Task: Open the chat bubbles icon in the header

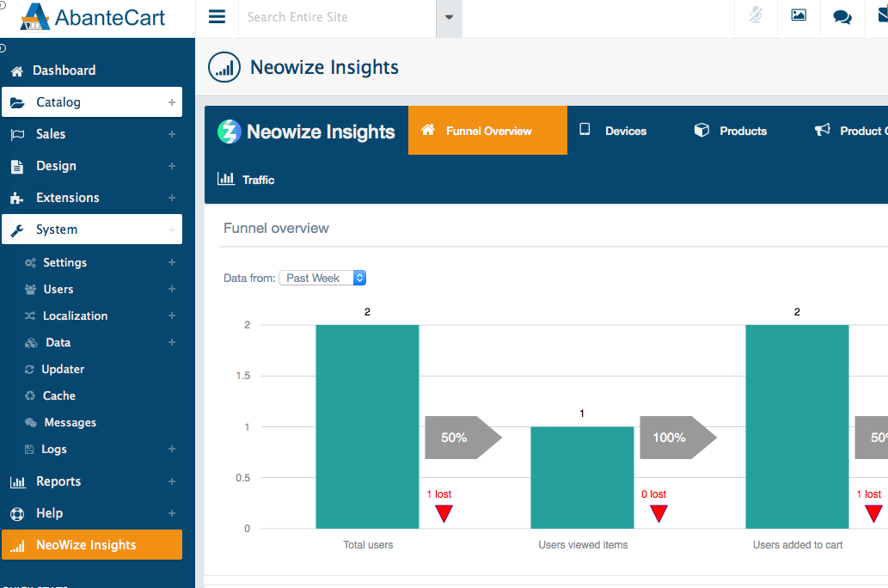Action: point(842,17)
